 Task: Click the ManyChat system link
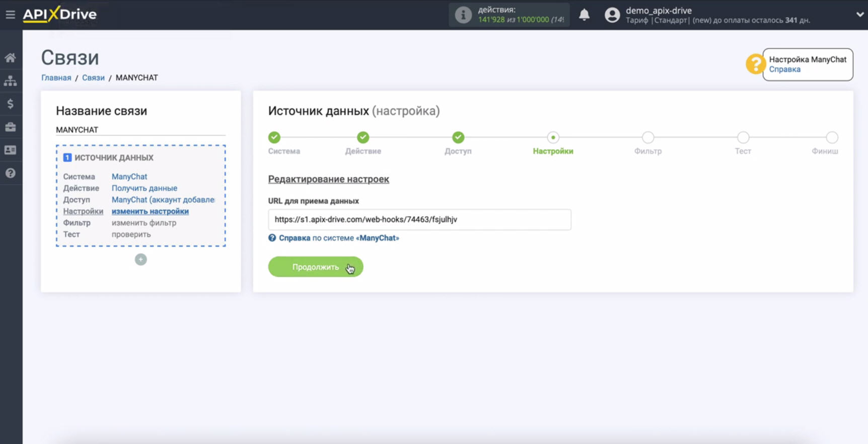tap(129, 176)
